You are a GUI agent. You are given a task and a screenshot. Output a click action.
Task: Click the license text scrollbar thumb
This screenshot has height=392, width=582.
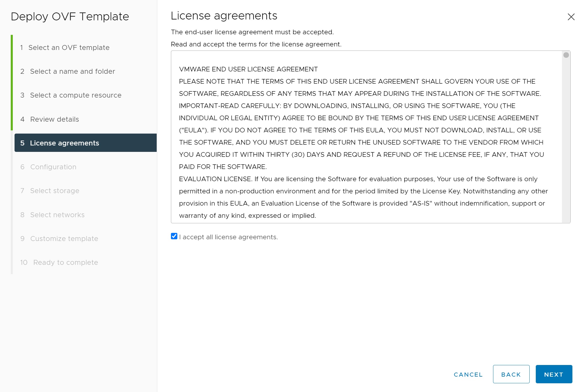(x=566, y=55)
